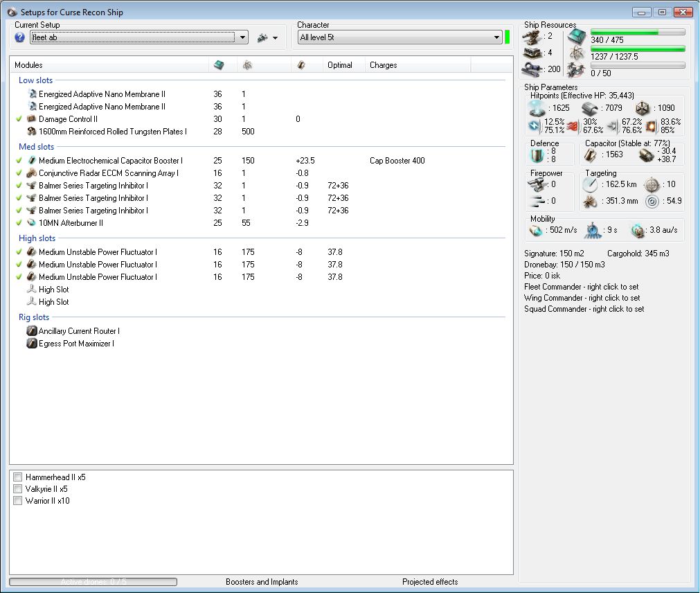Switch to the Projected effects tab

click(430, 582)
